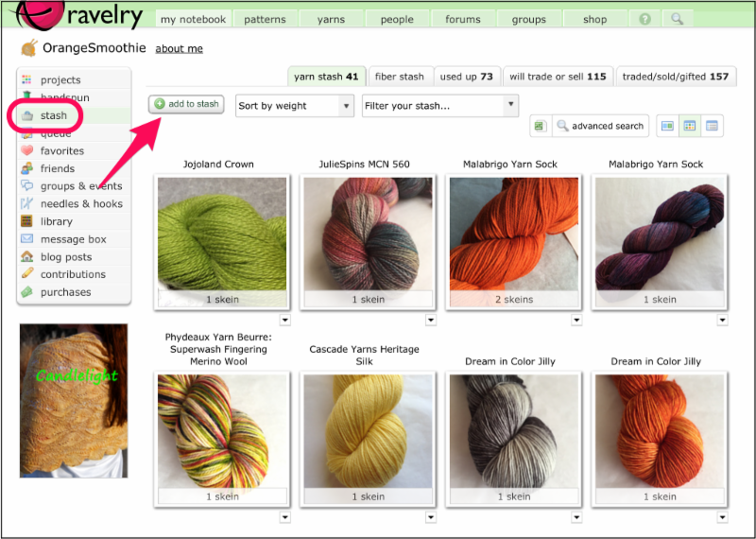Open the favorites heart icon
Screen dimensions: 756x539
[26, 151]
